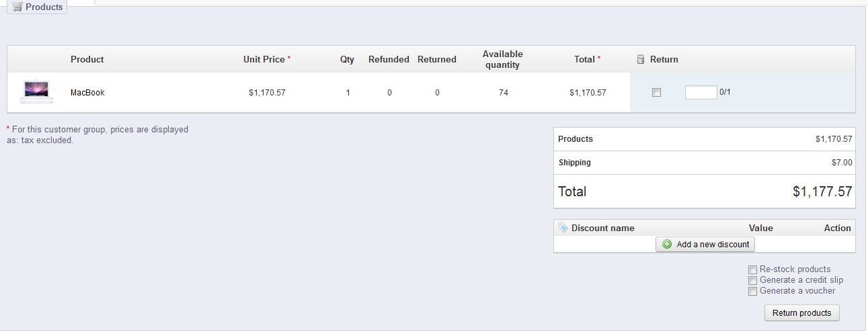The image size is (868, 332).
Task: Focus the return quantity input field
Action: [x=701, y=93]
